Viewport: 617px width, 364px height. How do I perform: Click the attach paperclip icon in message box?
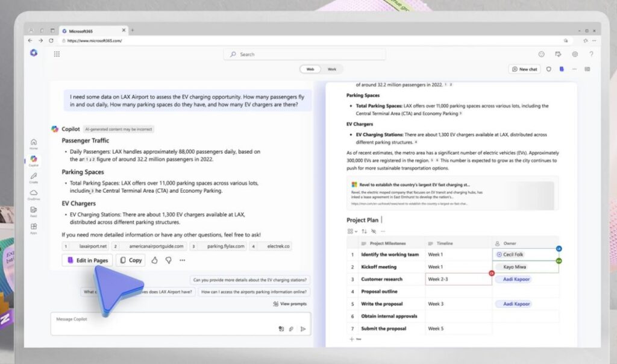(x=292, y=329)
